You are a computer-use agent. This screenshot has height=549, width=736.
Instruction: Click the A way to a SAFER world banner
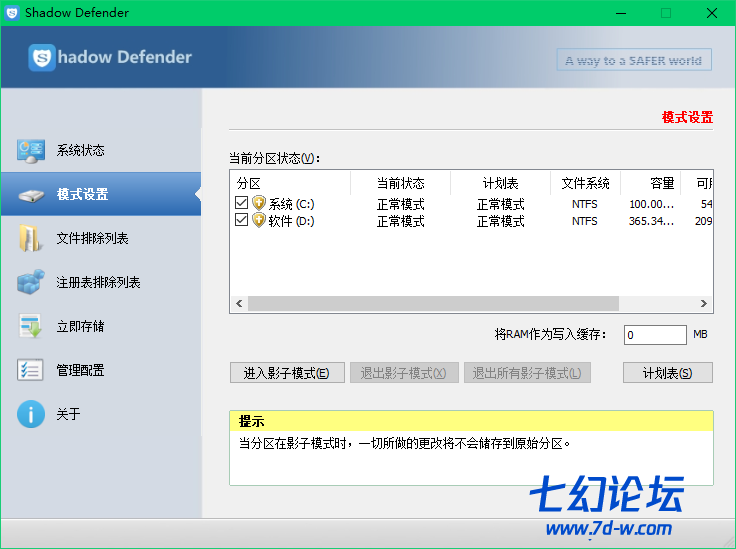[634, 60]
